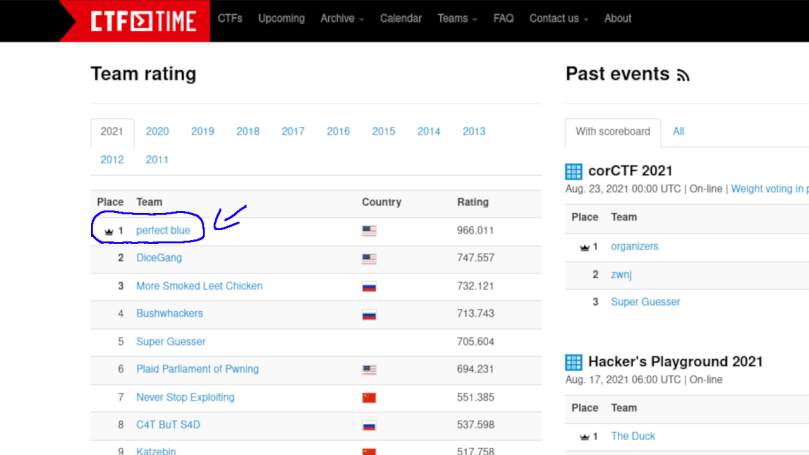Switch to the 2020 rating tab
The width and height of the screenshot is (809, 455).
[x=157, y=131]
